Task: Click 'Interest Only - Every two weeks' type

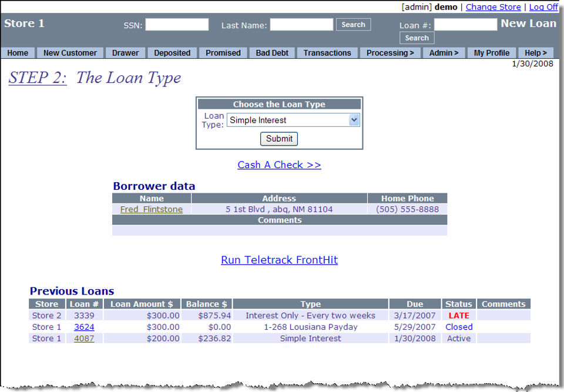Action: [x=310, y=316]
